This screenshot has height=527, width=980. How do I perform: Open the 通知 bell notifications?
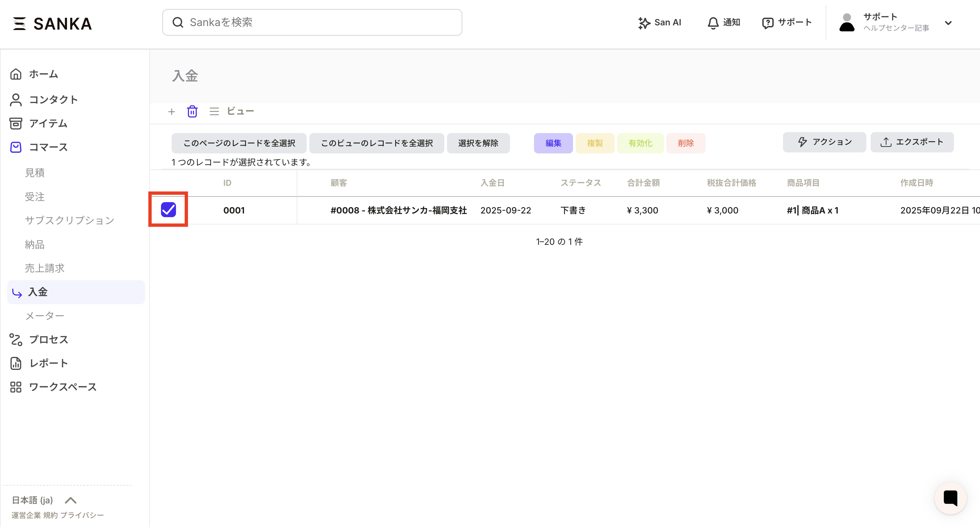click(724, 22)
